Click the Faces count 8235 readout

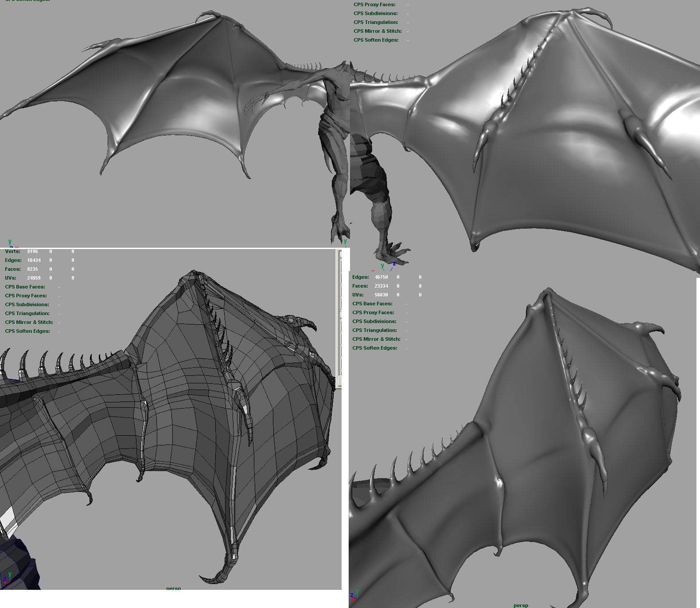32,269
